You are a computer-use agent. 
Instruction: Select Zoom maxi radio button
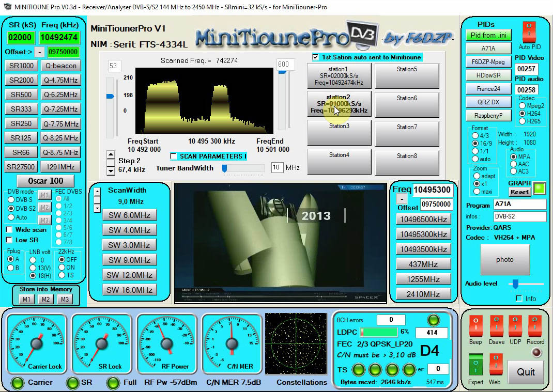[x=477, y=192]
